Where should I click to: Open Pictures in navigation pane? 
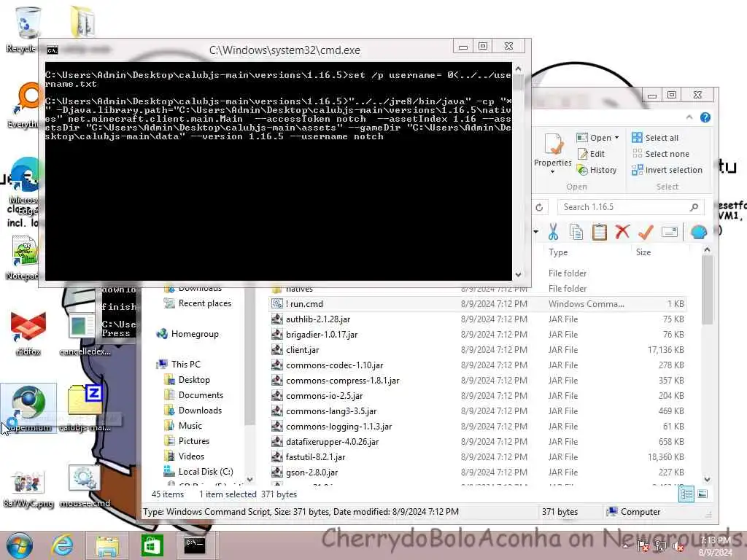tap(187, 441)
